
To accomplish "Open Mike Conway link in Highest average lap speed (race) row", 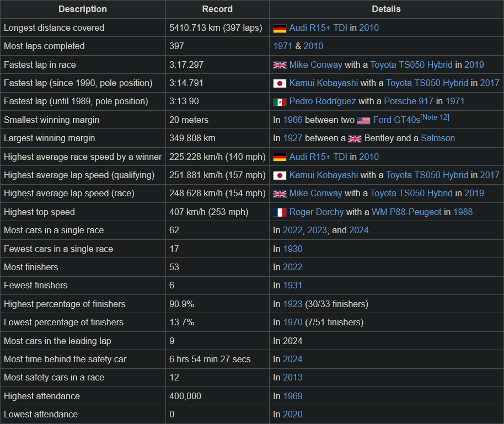I will [315, 194].
